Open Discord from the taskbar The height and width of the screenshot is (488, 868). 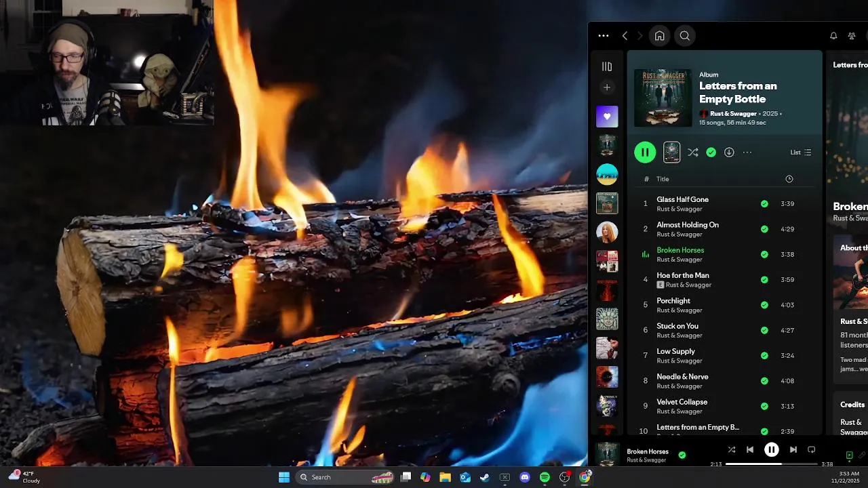(525, 477)
